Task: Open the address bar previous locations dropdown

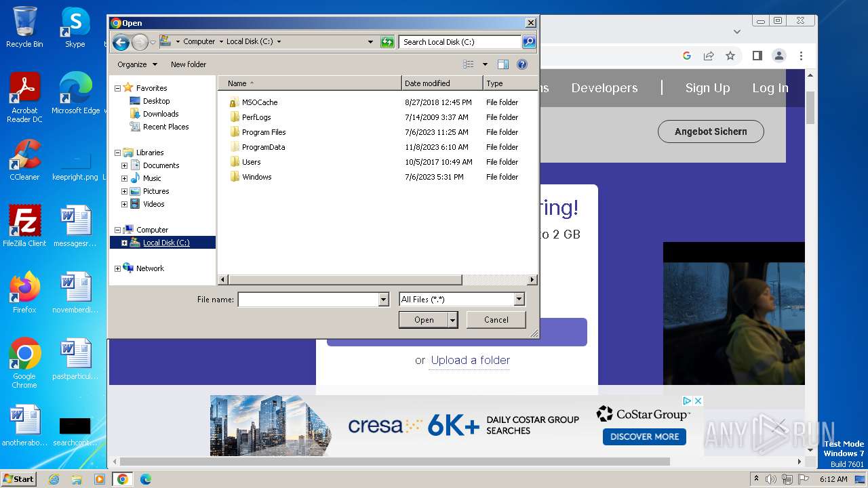Action: pos(370,42)
